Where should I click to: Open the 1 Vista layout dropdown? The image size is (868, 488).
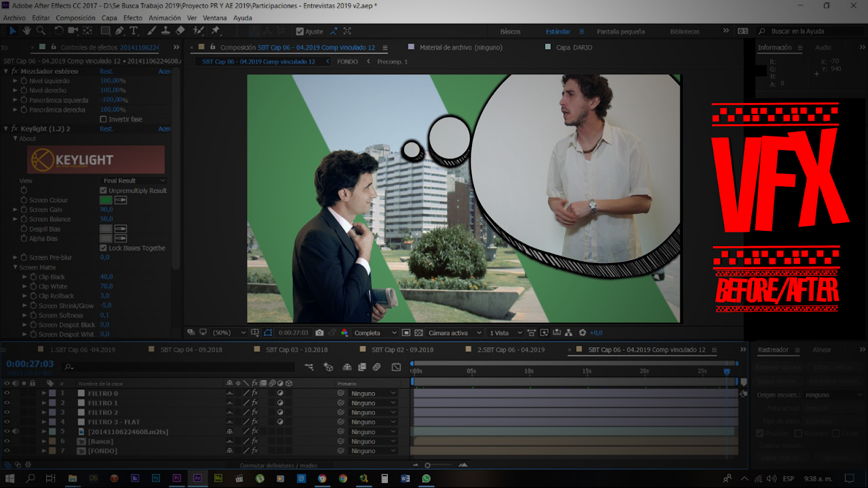[506, 332]
